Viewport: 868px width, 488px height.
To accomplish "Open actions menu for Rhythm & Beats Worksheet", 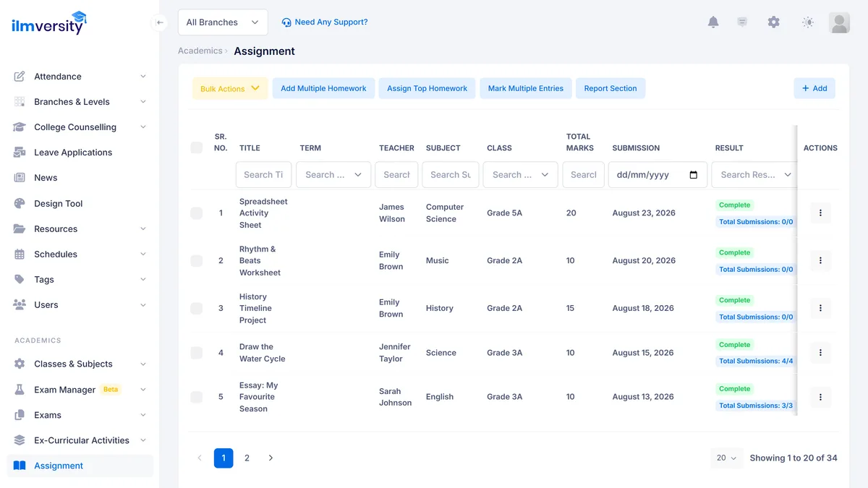I will [x=820, y=261].
